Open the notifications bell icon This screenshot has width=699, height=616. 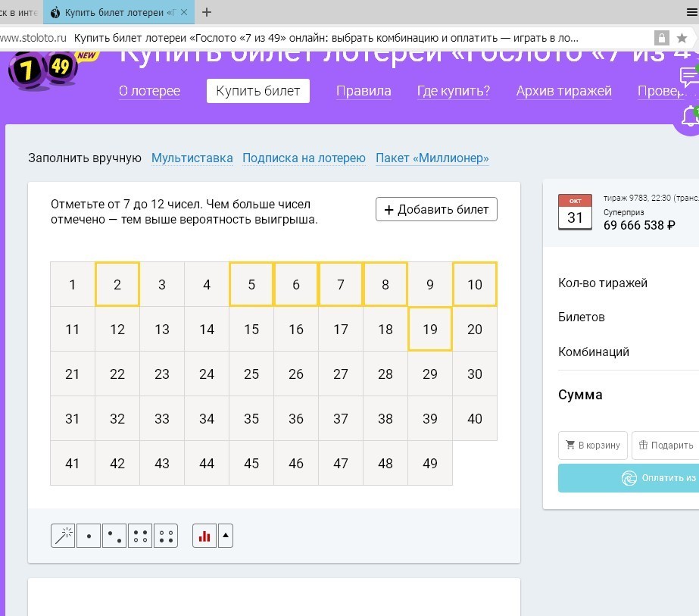(x=690, y=117)
